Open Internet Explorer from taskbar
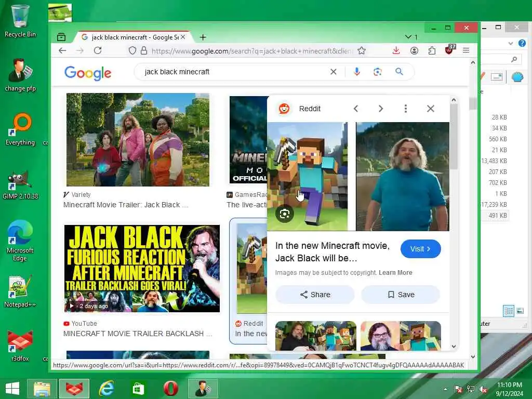The image size is (532, 399). (x=106, y=388)
